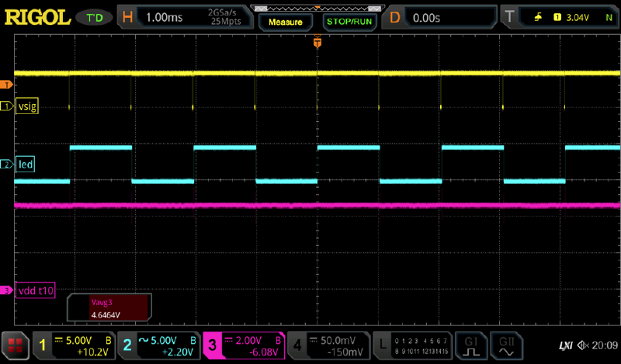Open the logic analyzer L digital channels
Image resolution: width=621 pixels, height=364 pixels.
click(x=411, y=344)
